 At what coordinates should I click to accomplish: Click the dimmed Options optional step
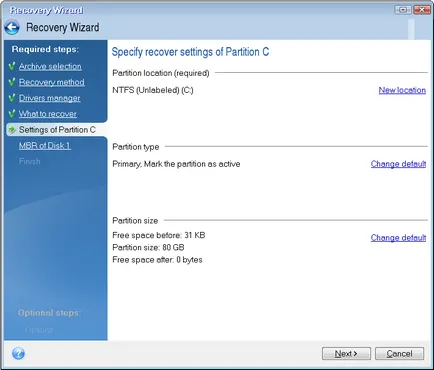pyautogui.click(x=39, y=330)
